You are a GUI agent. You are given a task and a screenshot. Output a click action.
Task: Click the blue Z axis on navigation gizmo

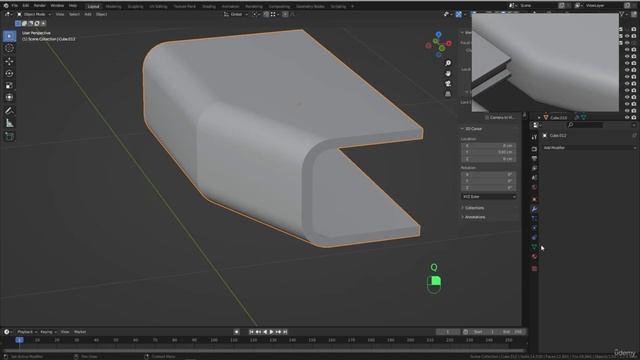[x=438, y=35]
